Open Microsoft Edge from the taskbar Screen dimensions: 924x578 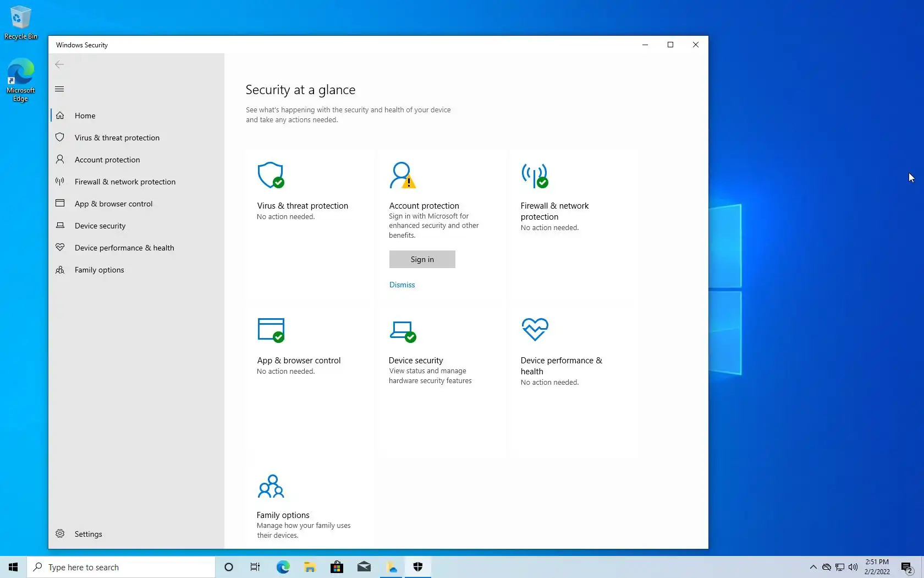(x=283, y=567)
